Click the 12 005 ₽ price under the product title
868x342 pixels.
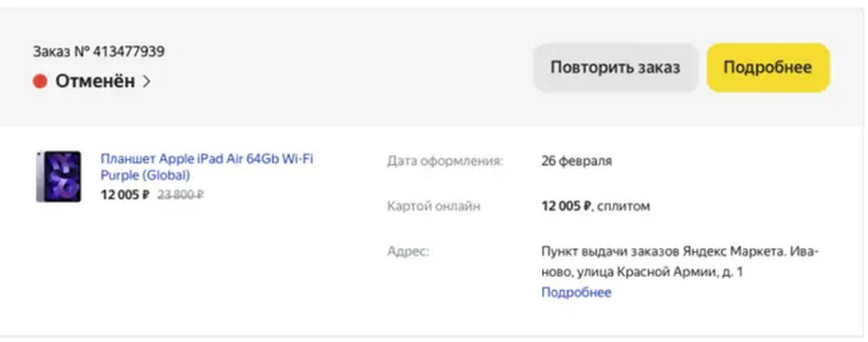(x=124, y=194)
